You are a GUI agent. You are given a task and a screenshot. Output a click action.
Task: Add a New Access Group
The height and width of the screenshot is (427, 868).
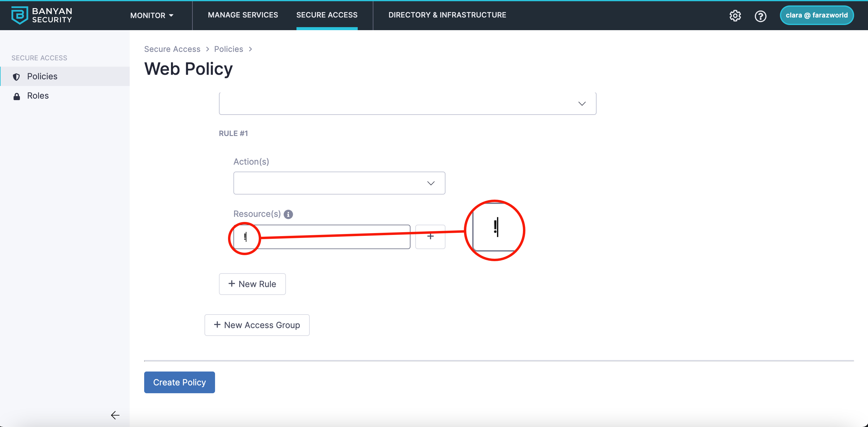(x=257, y=325)
